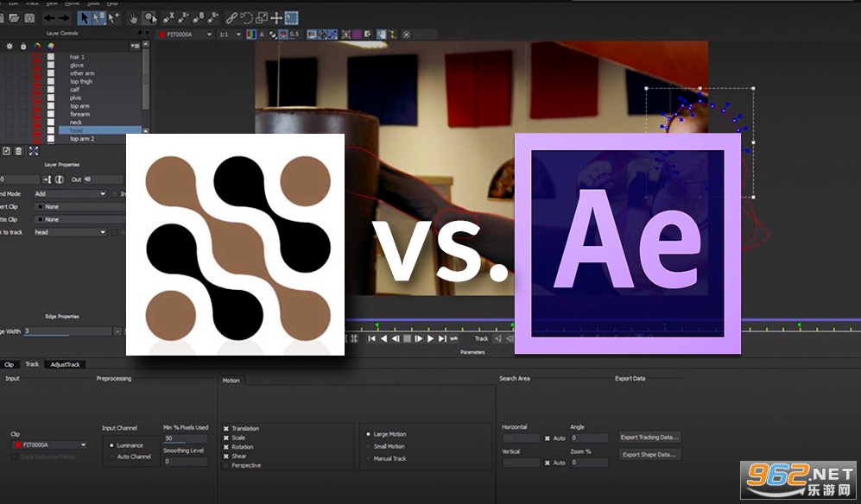Select the transform marquee tool
Image resolution: width=861 pixels, height=504 pixels.
292,18
